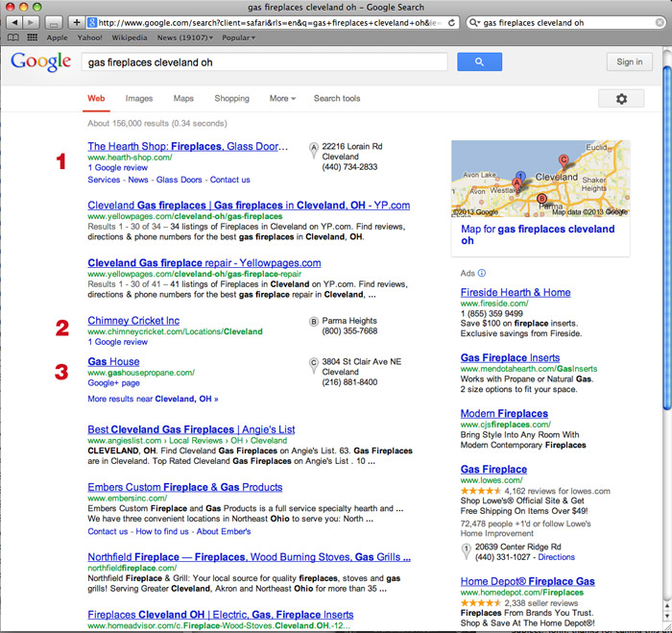Click the blue Google search button
The image size is (672, 633).
pyautogui.click(x=479, y=61)
